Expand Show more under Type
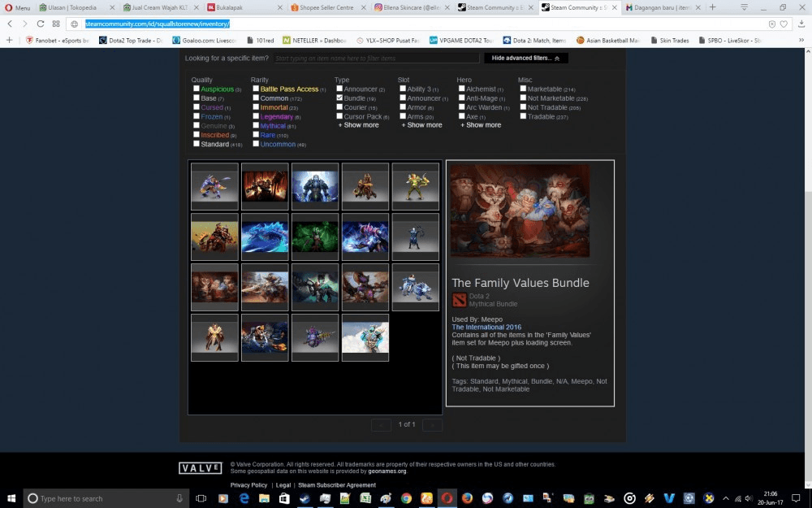 358,125
